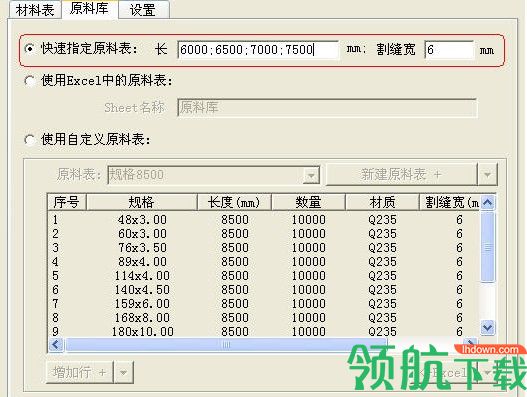Click the 材质 column header

(x=382, y=202)
